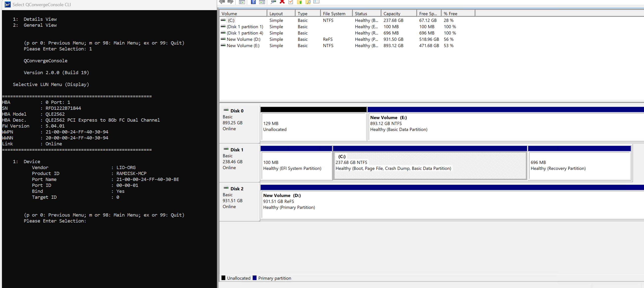644x288 pixels.
Task: Click the WWPN value 21-00-00-24-FF-40-30-94
Action: 77,132
